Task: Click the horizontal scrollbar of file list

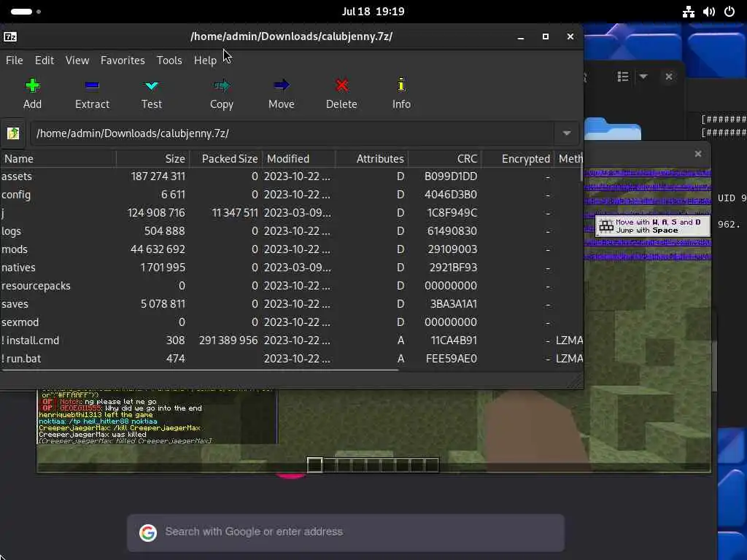Action: tap(199, 370)
